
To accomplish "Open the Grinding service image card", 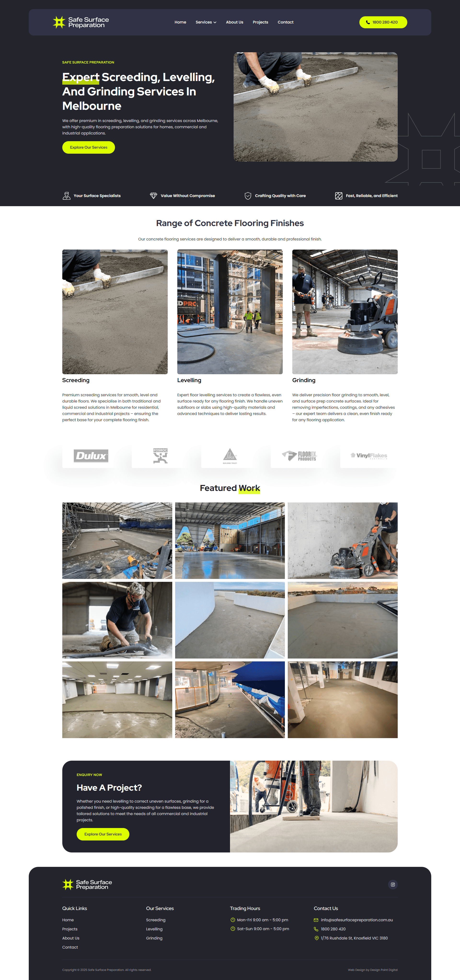I will click(x=345, y=312).
